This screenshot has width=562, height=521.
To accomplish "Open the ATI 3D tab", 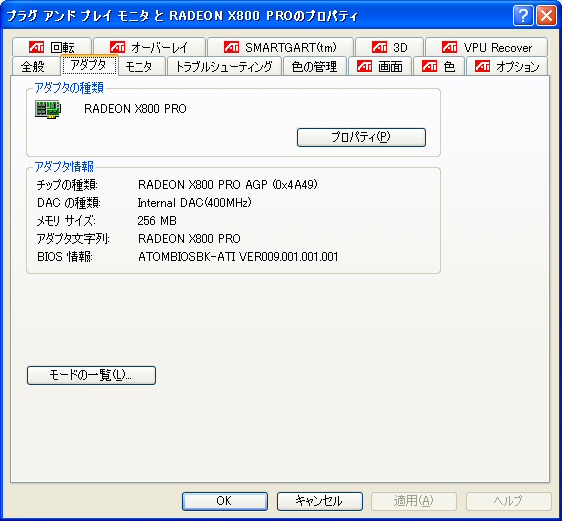I will tap(390, 47).
